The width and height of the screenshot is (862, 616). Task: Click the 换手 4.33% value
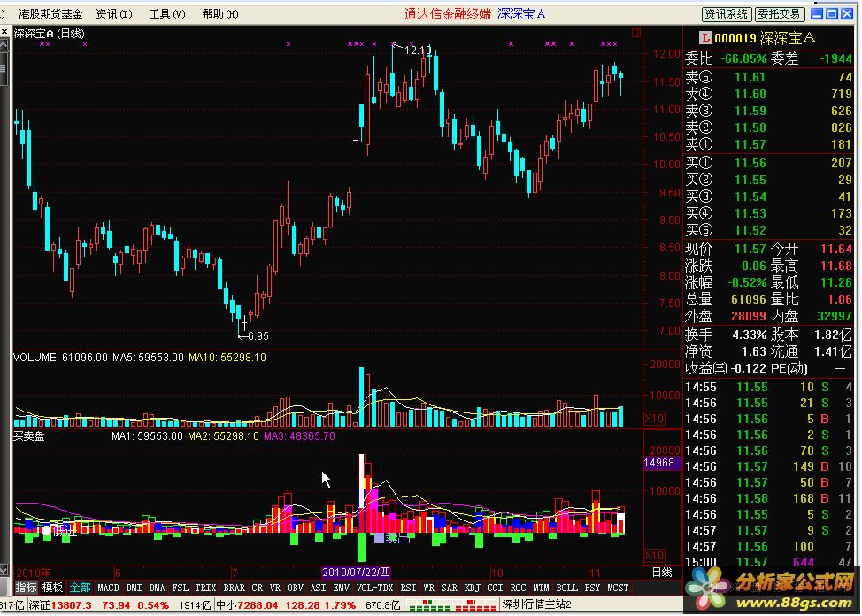tap(749, 335)
